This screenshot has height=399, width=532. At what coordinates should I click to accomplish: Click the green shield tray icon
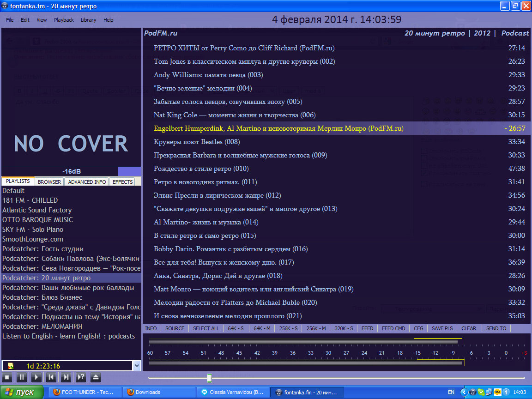click(481, 392)
